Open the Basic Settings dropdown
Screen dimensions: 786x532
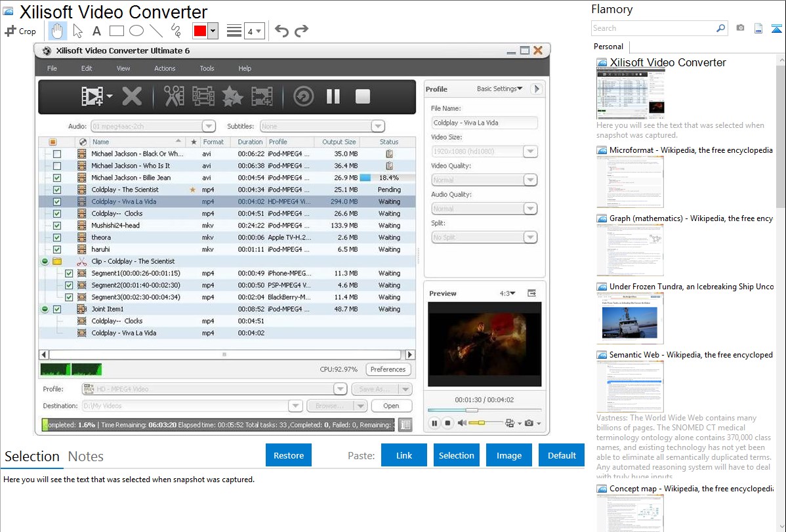[499, 89]
